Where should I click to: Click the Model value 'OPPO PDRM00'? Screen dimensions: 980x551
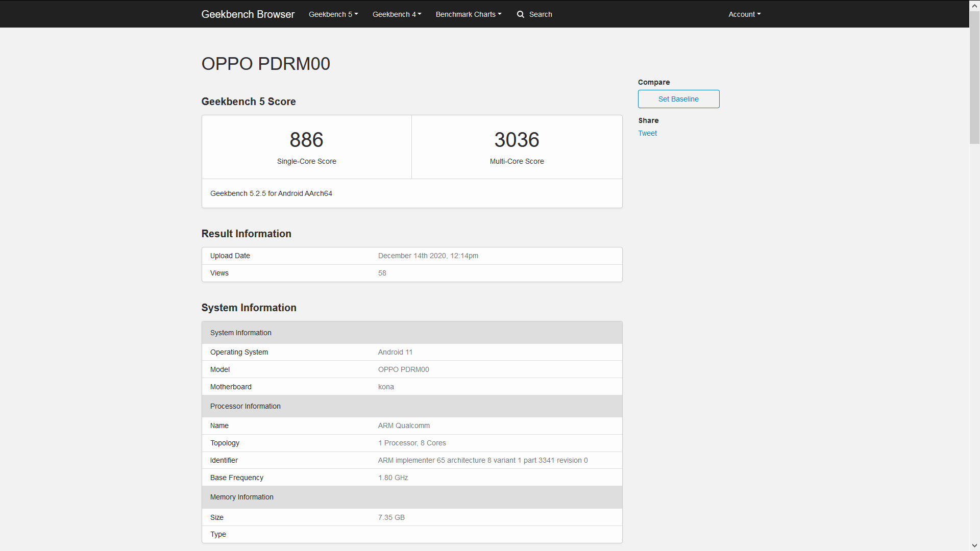tap(403, 369)
